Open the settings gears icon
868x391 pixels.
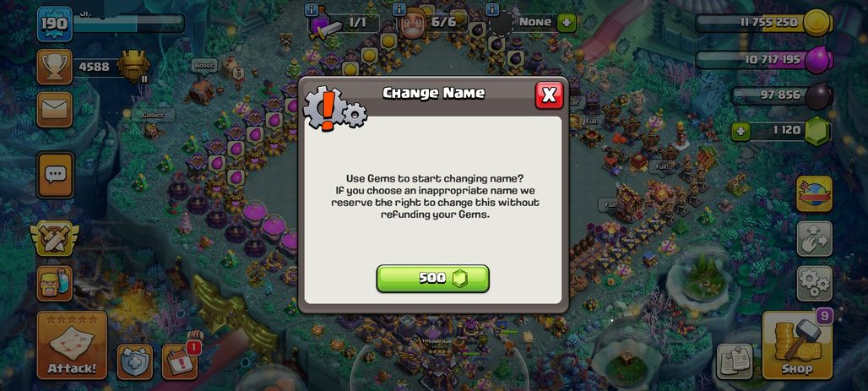pyautogui.click(x=814, y=284)
